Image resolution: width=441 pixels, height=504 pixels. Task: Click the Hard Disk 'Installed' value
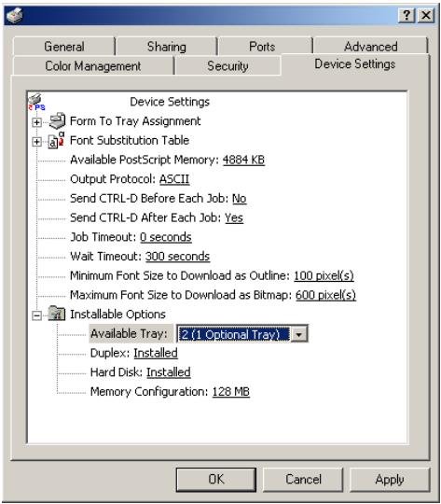coord(169,372)
